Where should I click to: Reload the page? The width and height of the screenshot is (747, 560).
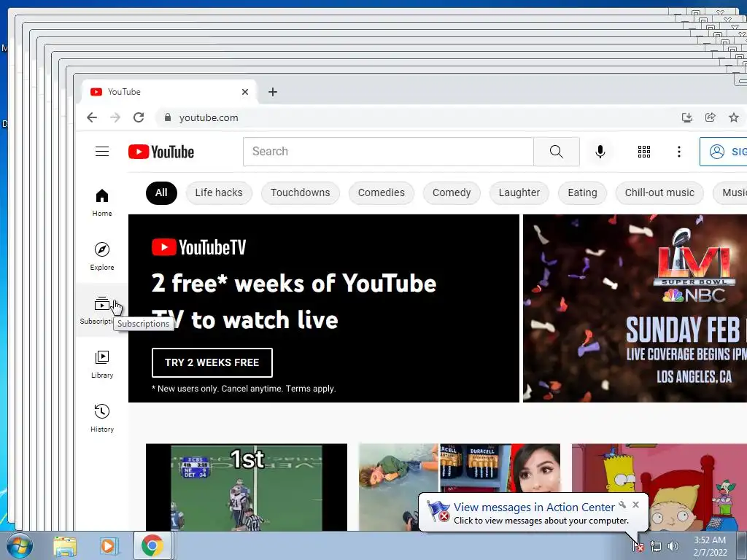(x=138, y=117)
